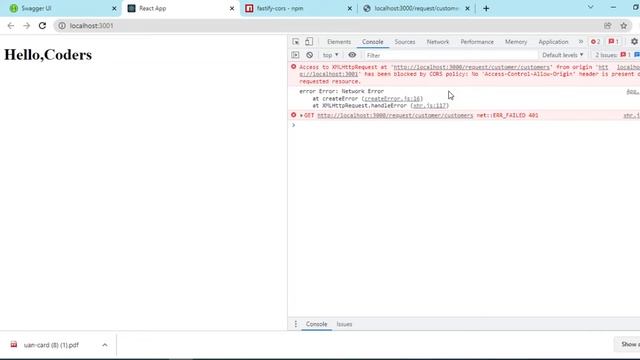Image resolution: width=640 pixels, height=360 pixels.
Task: Bookmark this tab with star icon
Action: pos(624,26)
